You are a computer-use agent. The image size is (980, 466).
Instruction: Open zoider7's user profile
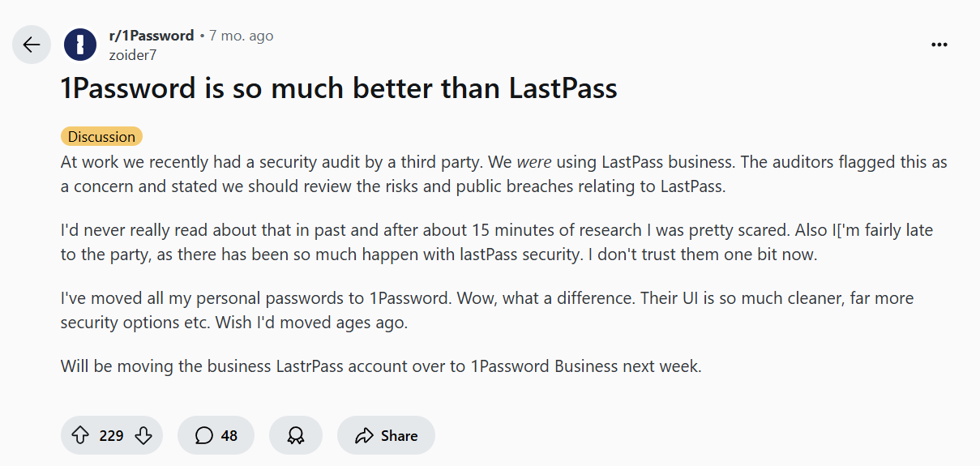point(132,55)
